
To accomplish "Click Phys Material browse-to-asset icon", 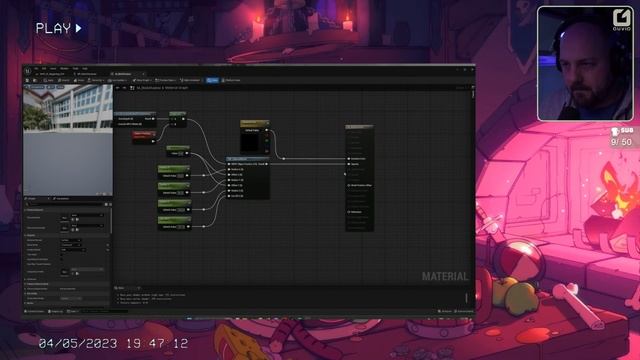I will [77, 220].
